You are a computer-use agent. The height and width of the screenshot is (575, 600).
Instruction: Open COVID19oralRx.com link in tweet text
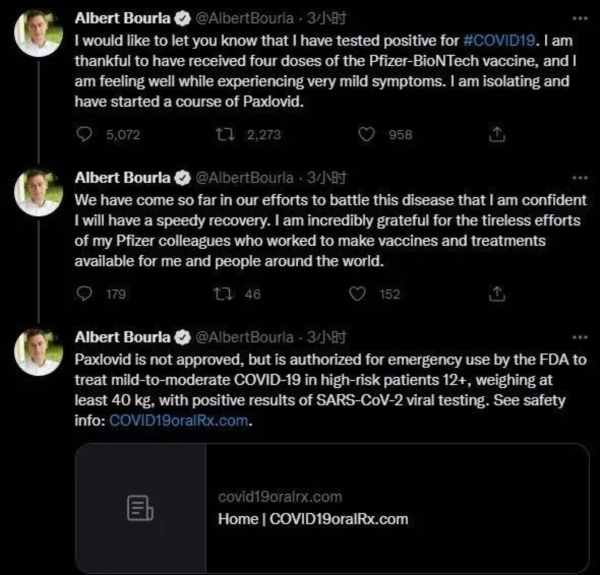tap(190, 422)
